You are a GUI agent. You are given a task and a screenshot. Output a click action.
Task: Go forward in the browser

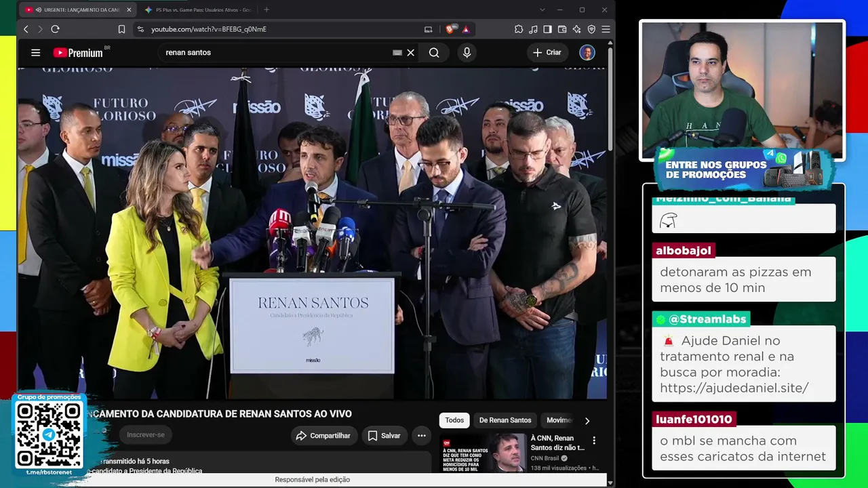click(40, 29)
